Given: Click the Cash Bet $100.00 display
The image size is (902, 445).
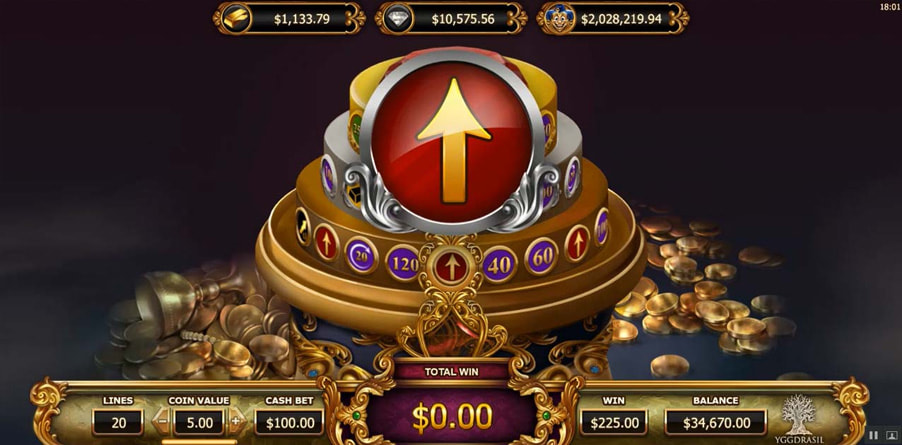Looking at the screenshot, I should tap(288, 423).
